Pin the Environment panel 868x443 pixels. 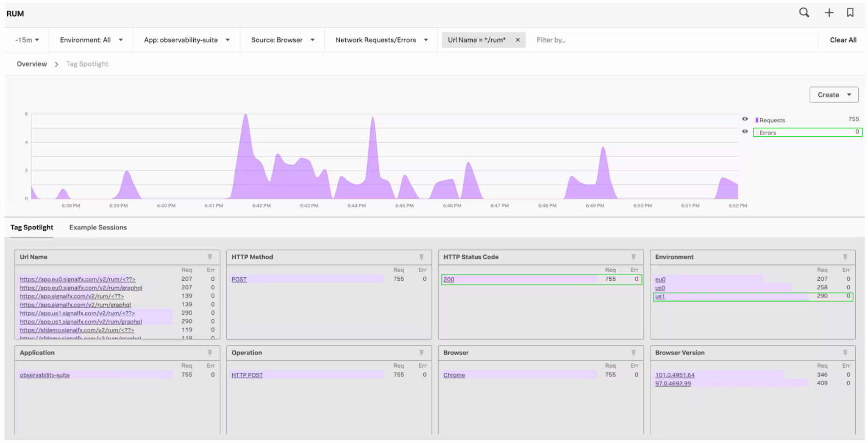[845, 257]
